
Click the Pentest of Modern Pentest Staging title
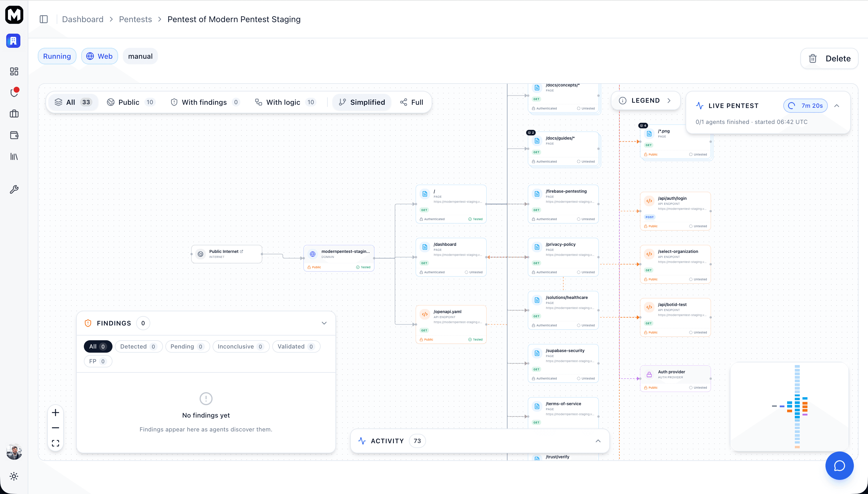tap(234, 19)
